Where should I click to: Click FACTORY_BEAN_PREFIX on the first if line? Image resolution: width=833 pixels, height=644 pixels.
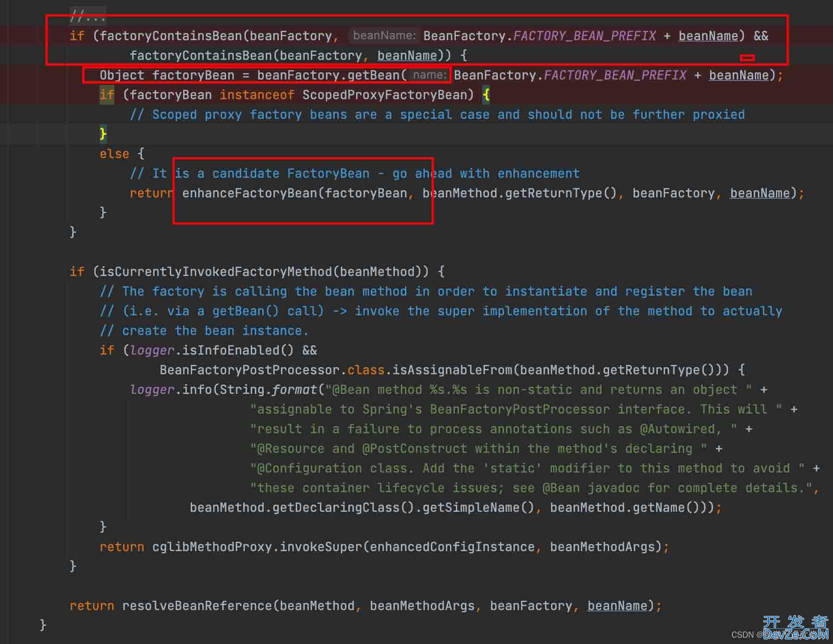[x=585, y=36]
